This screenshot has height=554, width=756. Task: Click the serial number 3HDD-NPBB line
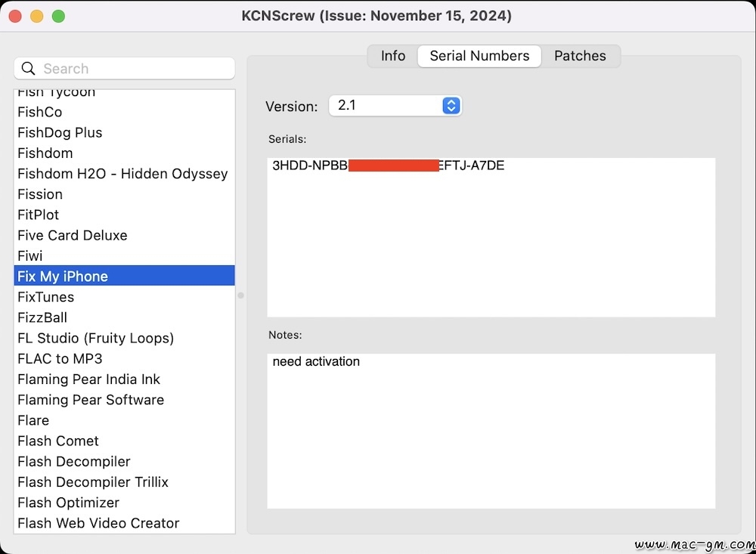click(x=388, y=166)
